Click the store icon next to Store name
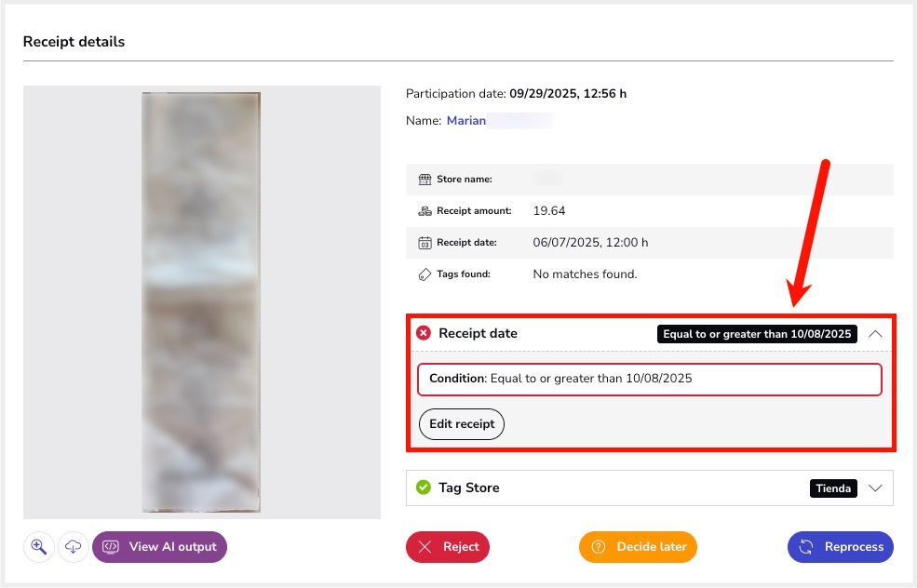917x588 pixels. click(x=425, y=180)
